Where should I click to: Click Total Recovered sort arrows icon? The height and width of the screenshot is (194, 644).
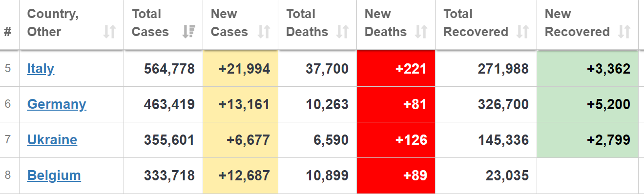523,32
